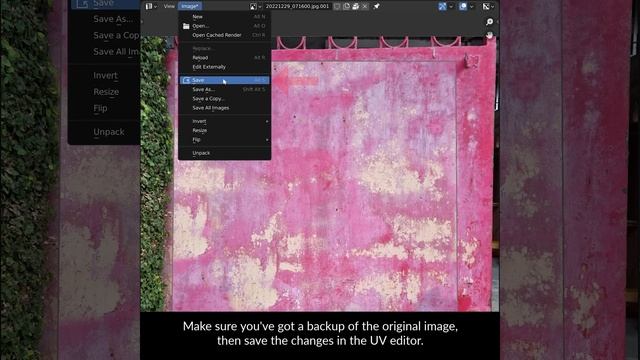This screenshot has width=640, height=360.
Task: Open the editor type selector
Action: (x=151, y=6)
